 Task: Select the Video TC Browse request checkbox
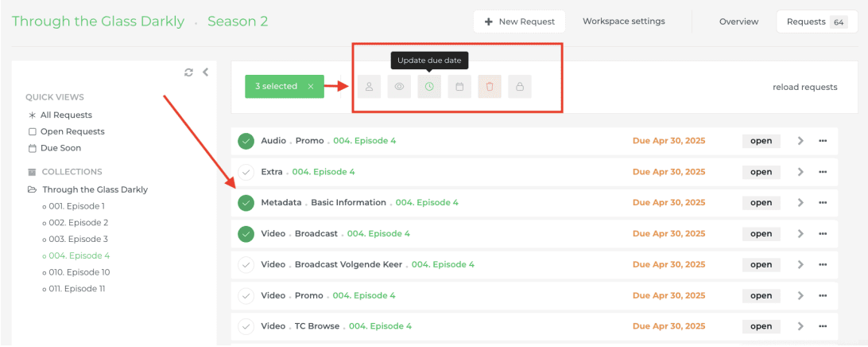tap(246, 326)
